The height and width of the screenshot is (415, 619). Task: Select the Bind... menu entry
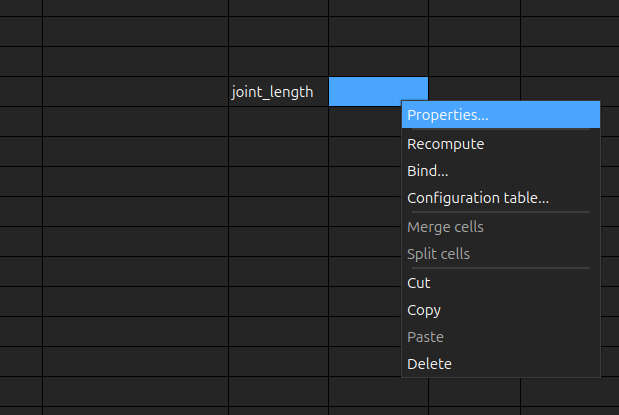428,171
